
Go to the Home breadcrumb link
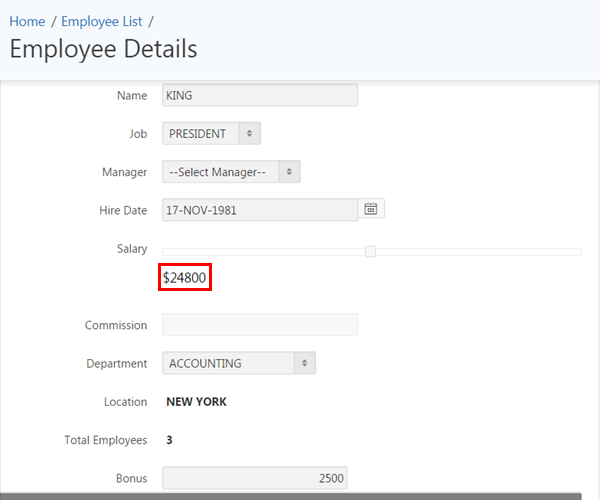(x=27, y=21)
